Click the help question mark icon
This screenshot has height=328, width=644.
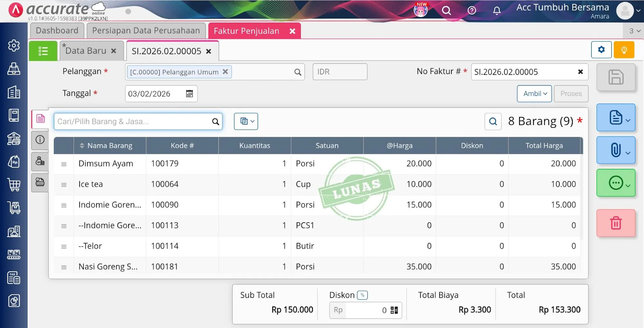tap(472, 11)
